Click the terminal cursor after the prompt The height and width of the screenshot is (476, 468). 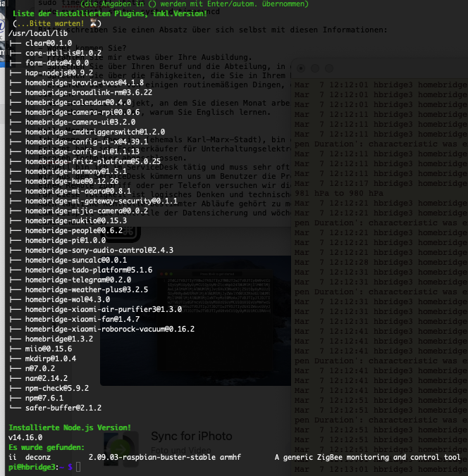point(77,467)
